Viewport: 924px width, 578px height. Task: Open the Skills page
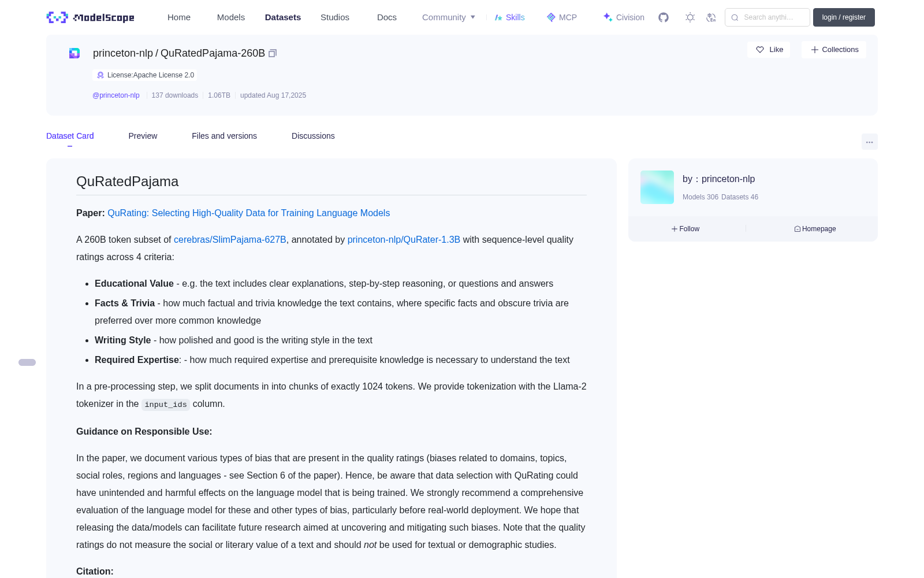[x=509, y=17]
